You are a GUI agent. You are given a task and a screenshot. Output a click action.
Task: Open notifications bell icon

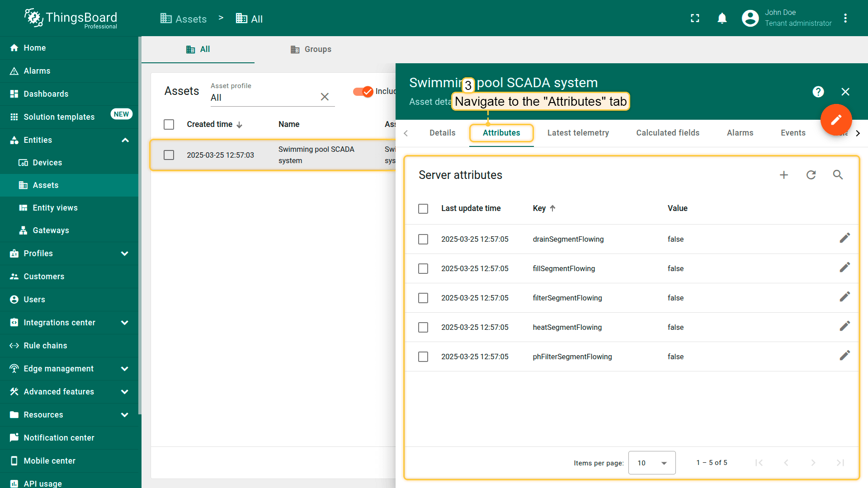click(722, 18)
